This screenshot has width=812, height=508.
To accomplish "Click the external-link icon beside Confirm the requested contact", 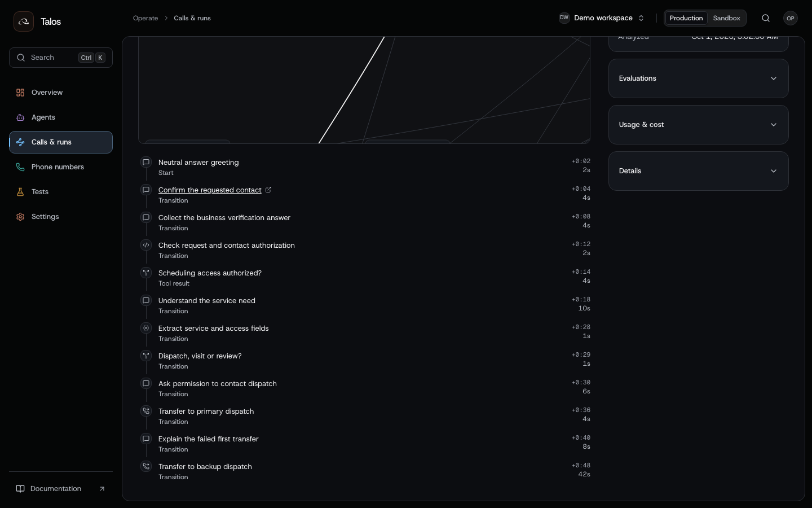I will tap(268, 190).
